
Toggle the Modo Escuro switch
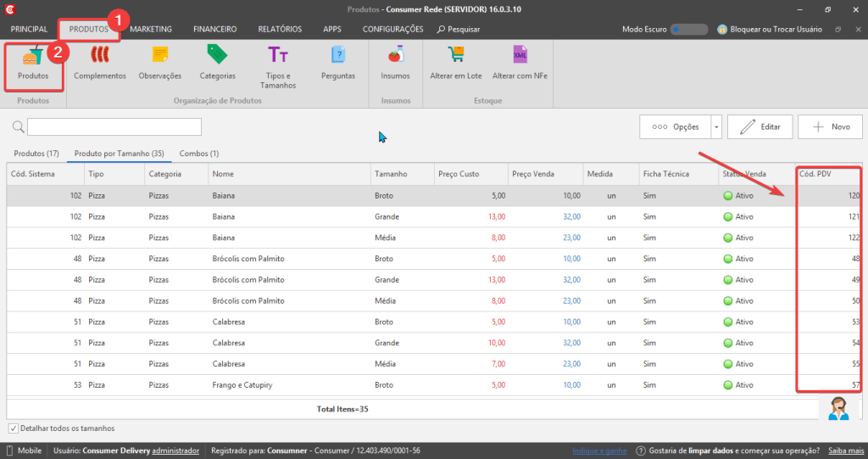click(x=688, y=30)
